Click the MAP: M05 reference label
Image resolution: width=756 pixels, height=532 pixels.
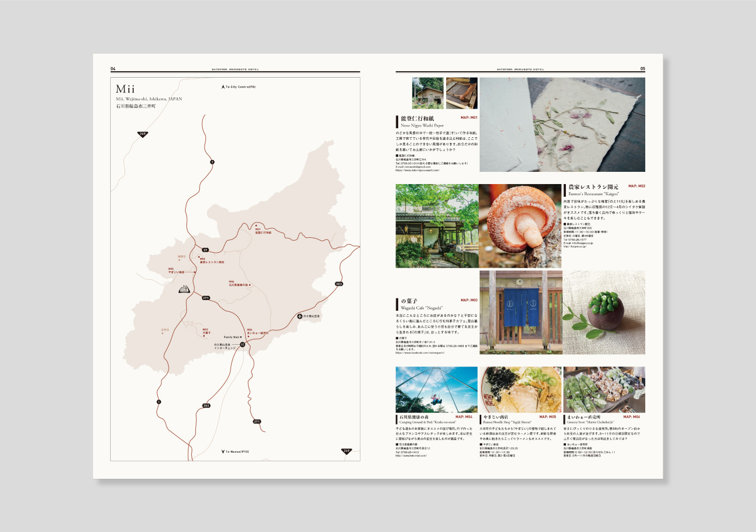coord(547,417)
